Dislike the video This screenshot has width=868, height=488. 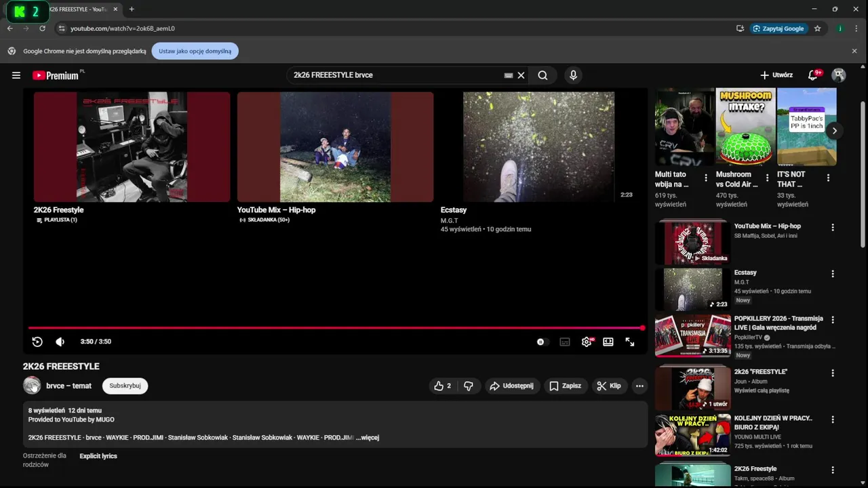tap(468, 386)
